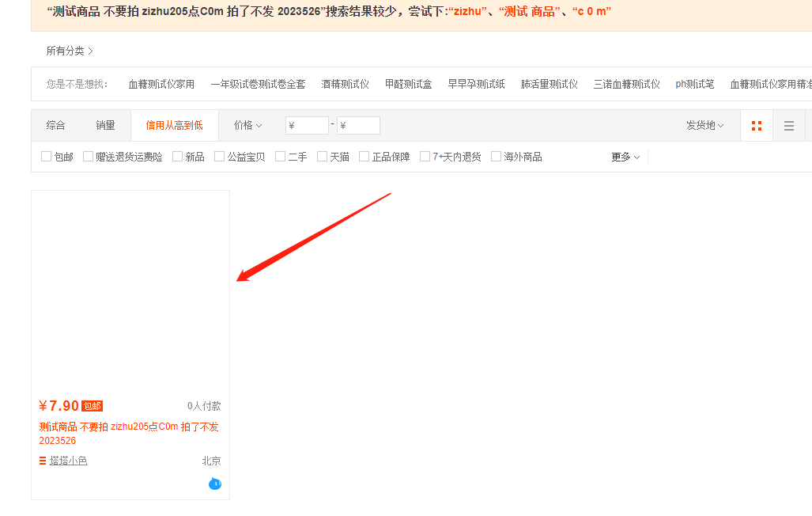The height and width of the screenshot is (516, 812).
Task: Open 所有分类 category breadcrumb
Action: (x=70, y=51)
